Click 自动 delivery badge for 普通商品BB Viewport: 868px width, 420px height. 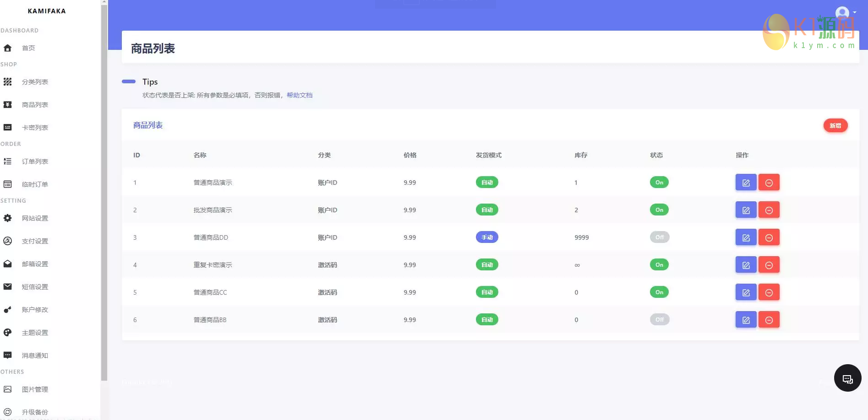pyautogui.click(x=487, y=320)
